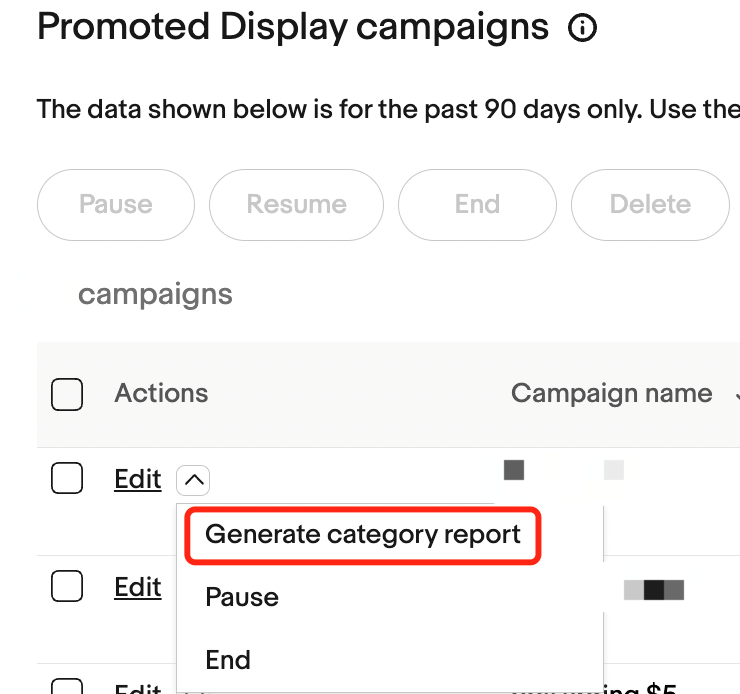Collapse the actions chevron next to first Edit
The image size is (740, 694).
(x=195, y=481)
